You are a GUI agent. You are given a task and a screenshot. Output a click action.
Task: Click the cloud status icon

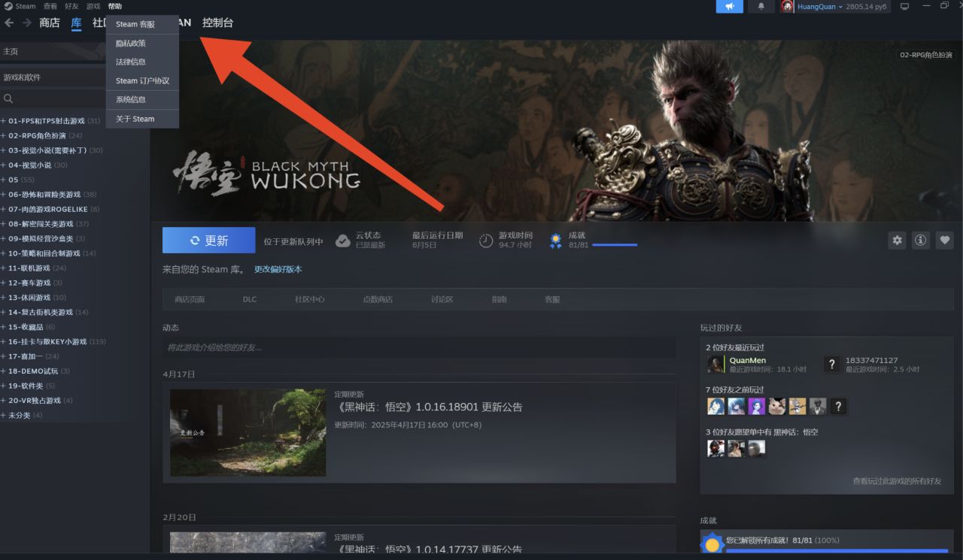tap(342, 241)
